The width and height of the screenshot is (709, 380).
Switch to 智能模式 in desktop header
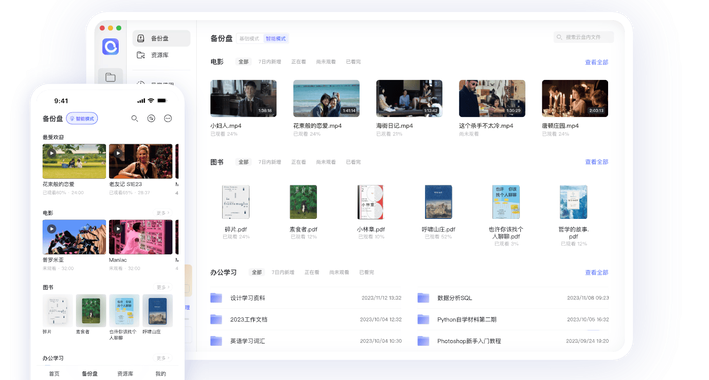point(275,39)
